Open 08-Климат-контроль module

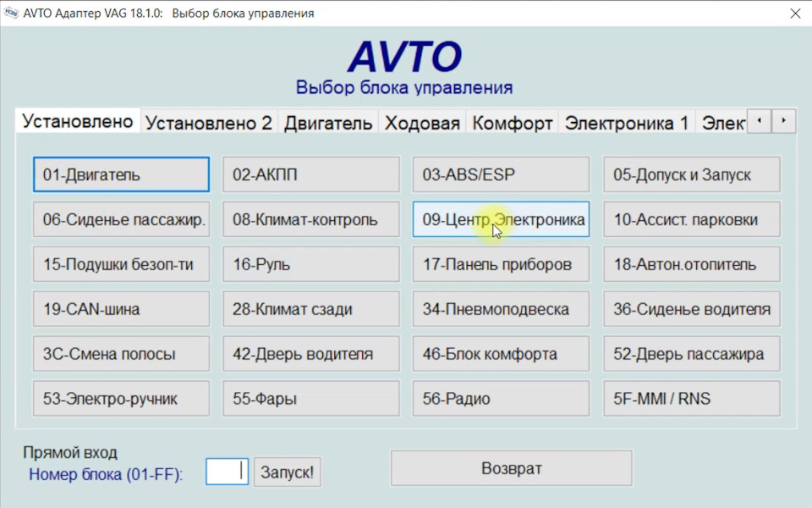point(311,219)
